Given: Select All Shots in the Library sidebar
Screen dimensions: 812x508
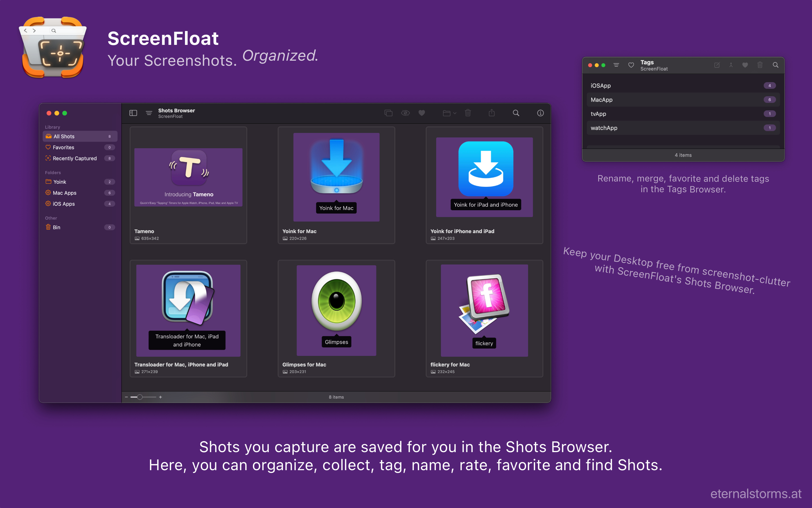Looking at the screenshot, I should pyautogui.click(x=80, y=136).
